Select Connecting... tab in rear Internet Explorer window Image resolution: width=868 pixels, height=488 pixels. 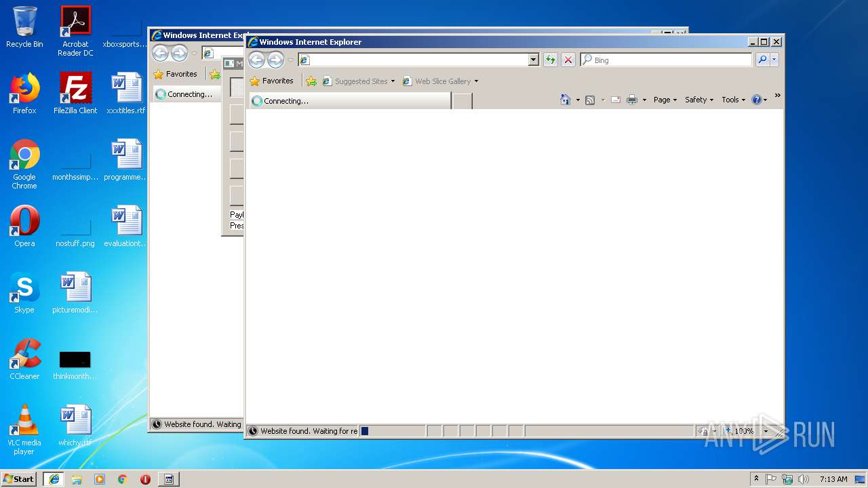(x=187, y=94)
